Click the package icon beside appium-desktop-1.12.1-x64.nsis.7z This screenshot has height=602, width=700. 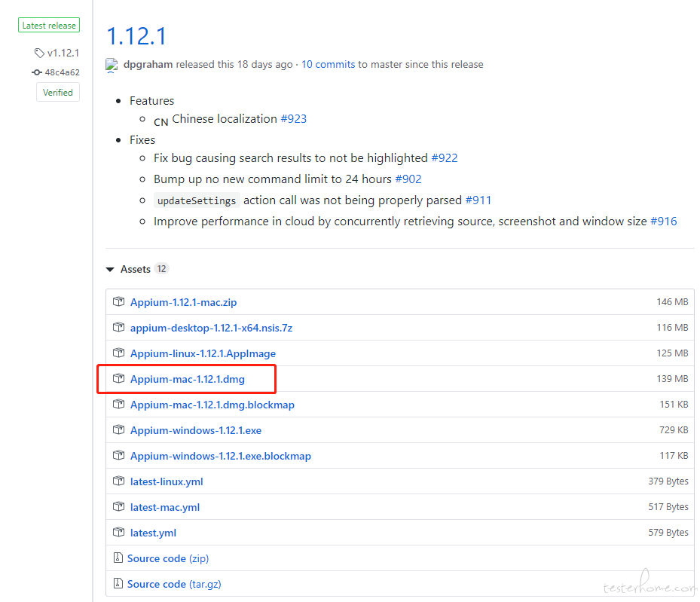118,327
